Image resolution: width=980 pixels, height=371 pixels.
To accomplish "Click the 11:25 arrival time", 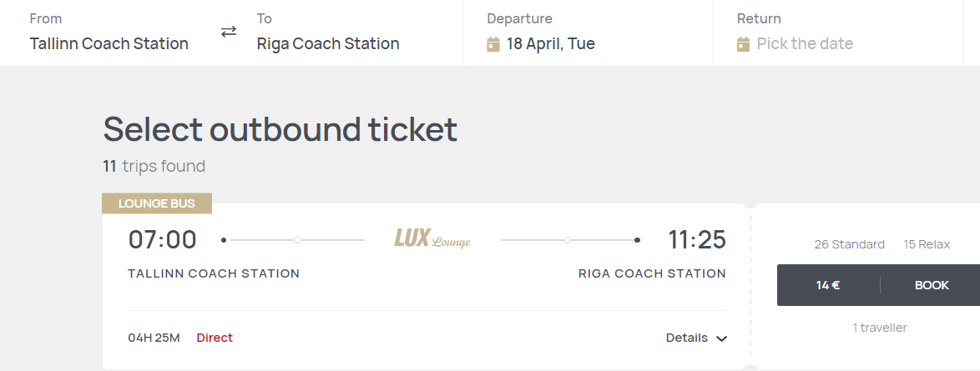I will coord(697,240).
